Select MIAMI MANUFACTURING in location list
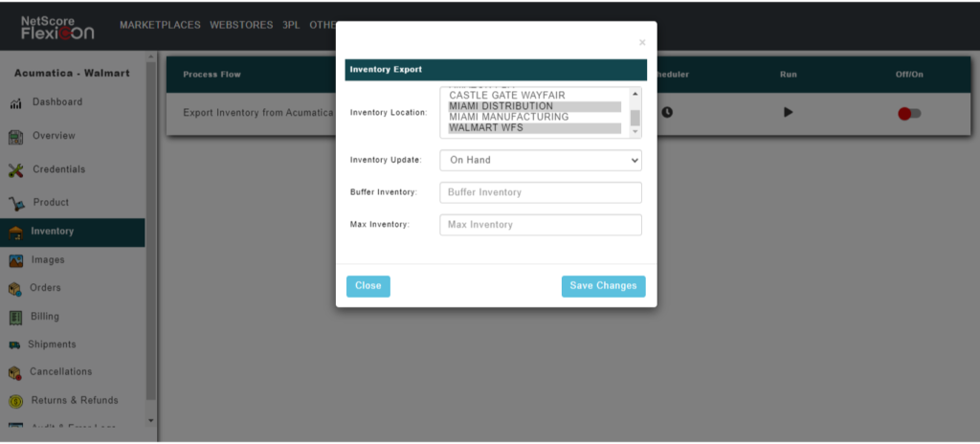980x444 pixels. [508, 117]
